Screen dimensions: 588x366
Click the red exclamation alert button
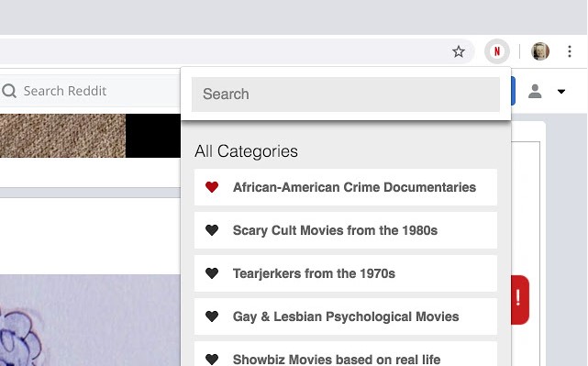click(x=520, y=299)
